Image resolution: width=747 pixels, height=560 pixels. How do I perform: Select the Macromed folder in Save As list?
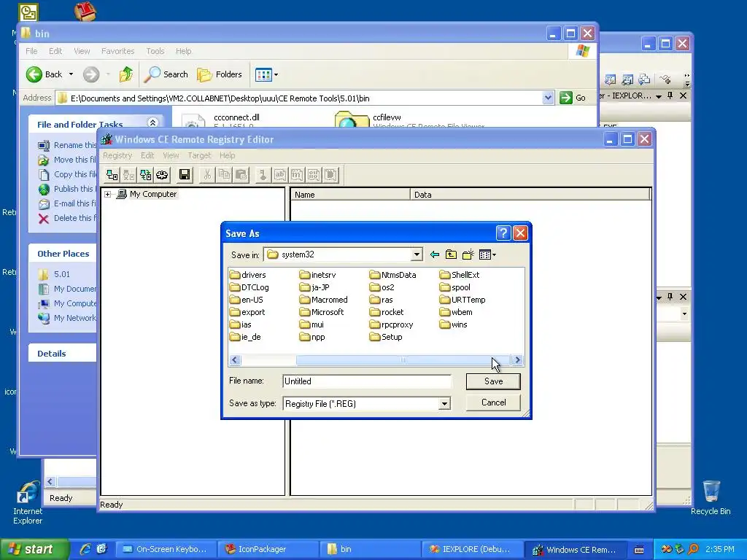tap(324, 300)
